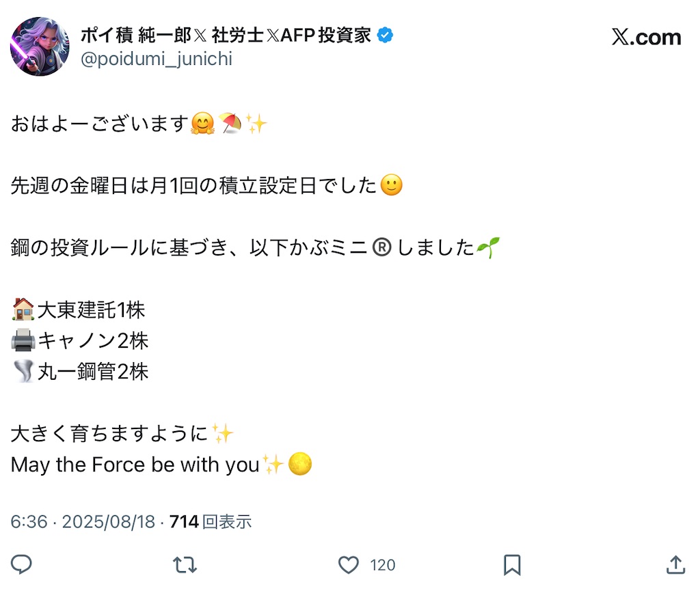Screen dimensions: 700x604
Task: Click the house emoji beside 大東建託1株
Action: pyautogui.click(x=23, y=310)
